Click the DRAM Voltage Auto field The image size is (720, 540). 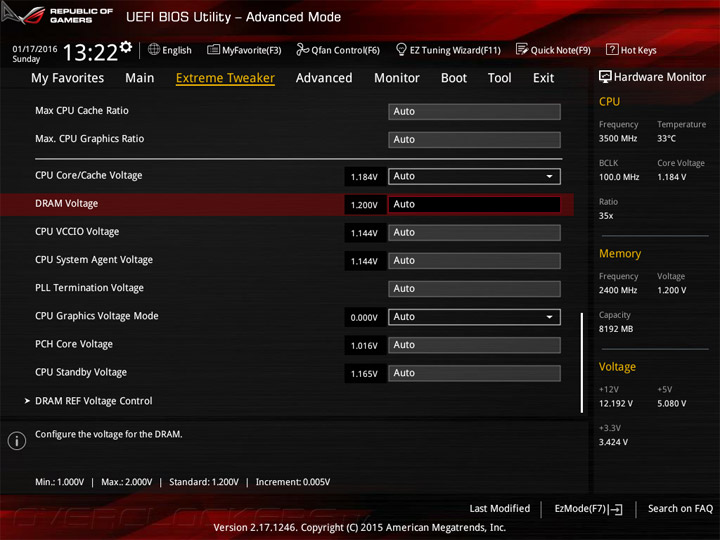[474, 204]
